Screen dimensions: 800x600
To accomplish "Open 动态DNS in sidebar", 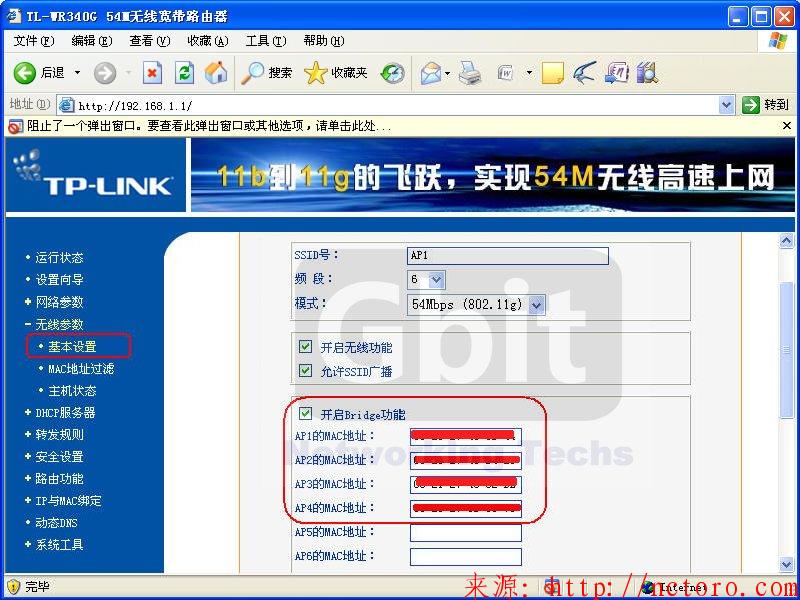I will pos(56,522).
